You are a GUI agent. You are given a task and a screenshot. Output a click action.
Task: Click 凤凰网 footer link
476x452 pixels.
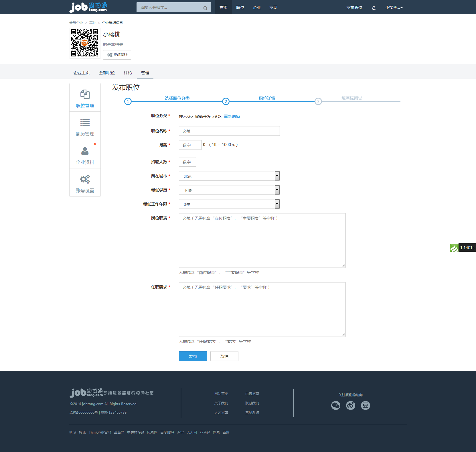coord(152,433)
